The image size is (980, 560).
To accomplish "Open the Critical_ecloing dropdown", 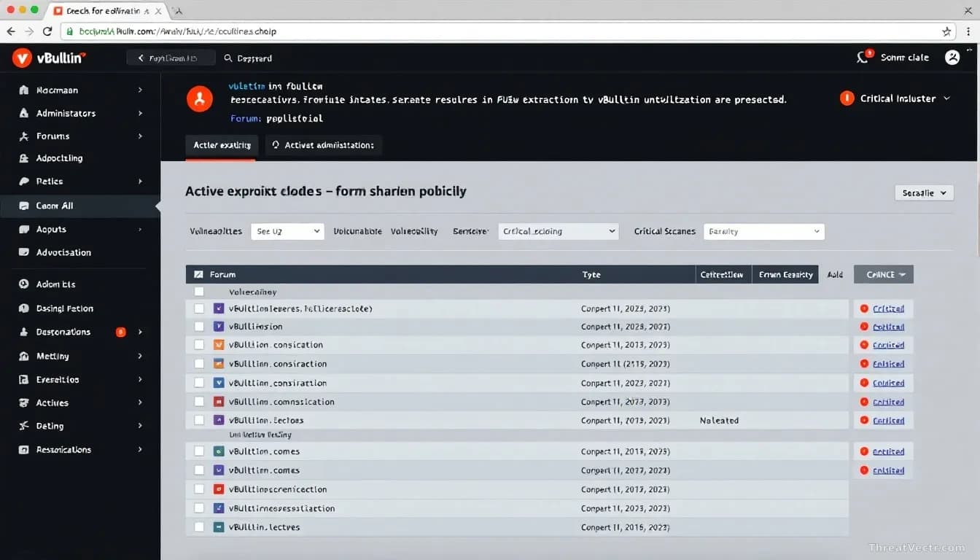I will (559, 231).
